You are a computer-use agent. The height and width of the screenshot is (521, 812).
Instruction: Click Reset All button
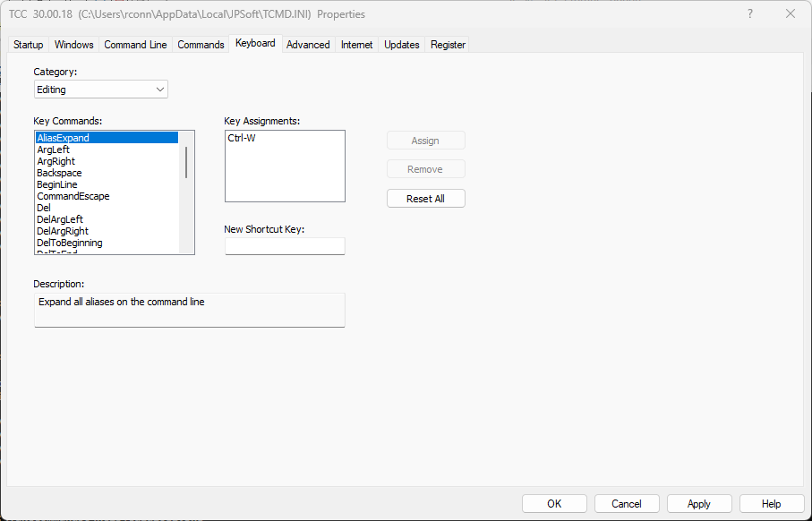point(425,199)
